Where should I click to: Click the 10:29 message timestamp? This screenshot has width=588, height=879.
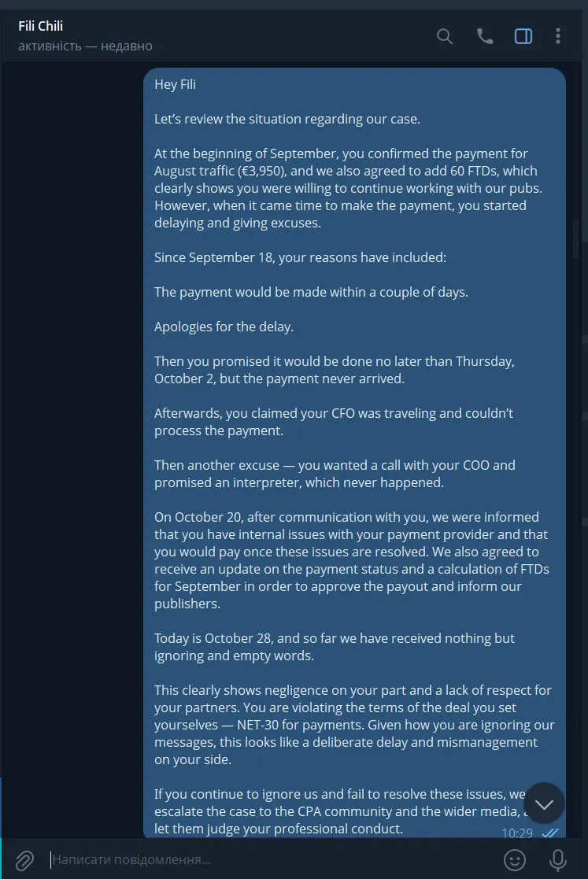click(517, 833)
